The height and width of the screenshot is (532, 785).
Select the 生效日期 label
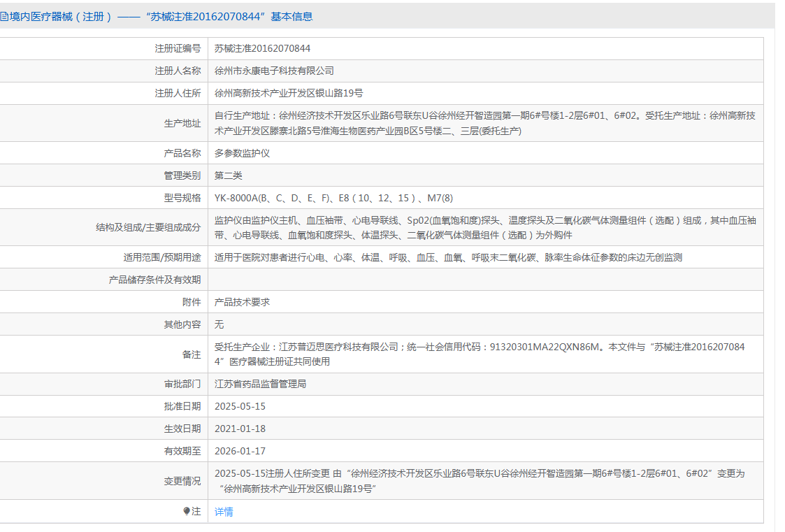point(182,429)
